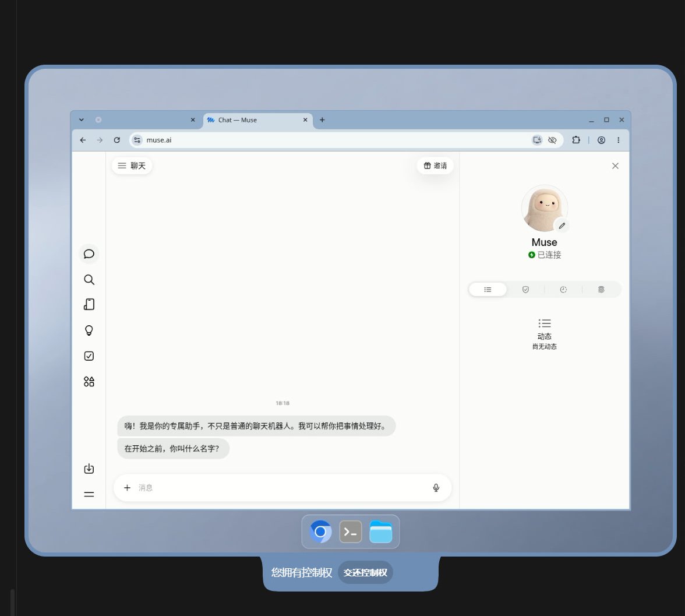685x616 pixels.
Task: Open the browser profile icon
Action: pos(602,140)
